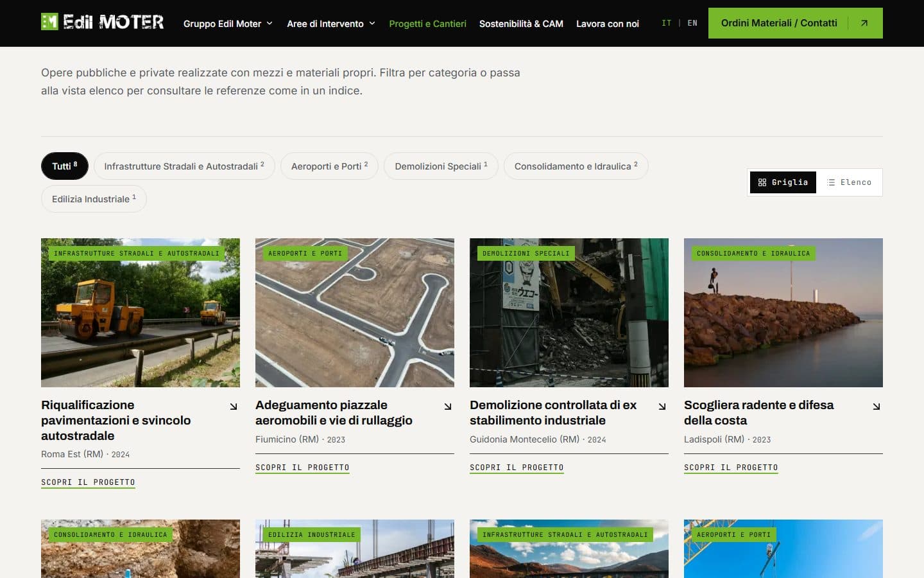The width and height of the screenshot is (924, 578).
Task: Filter by Aeroporti e Porti
Action: [x=329, y=166]
